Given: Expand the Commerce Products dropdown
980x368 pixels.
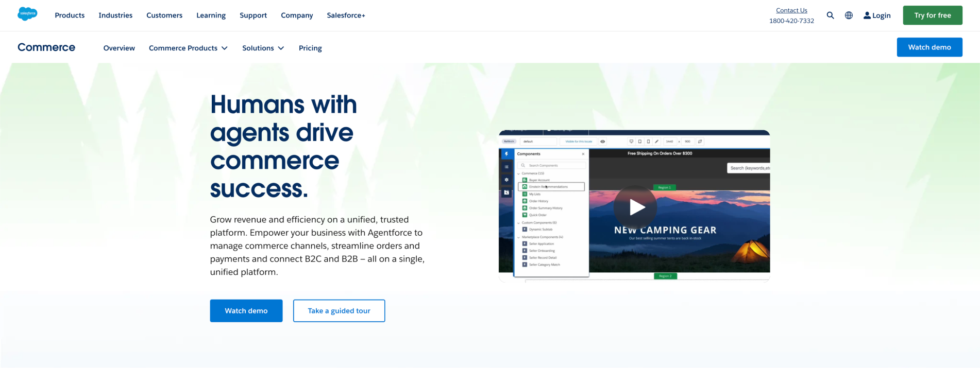Looking at the screenshot, I should click(188, 48).
